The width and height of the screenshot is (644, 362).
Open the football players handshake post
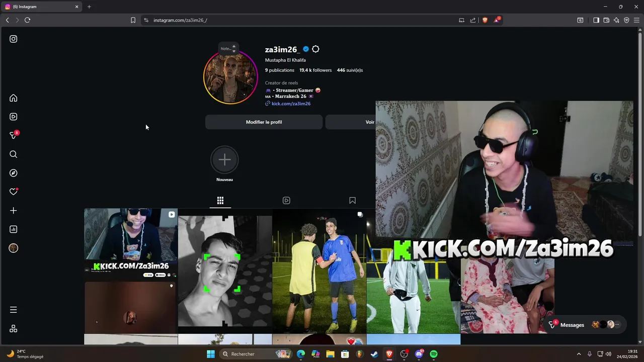pyautogui.click(x=319, y=271)
